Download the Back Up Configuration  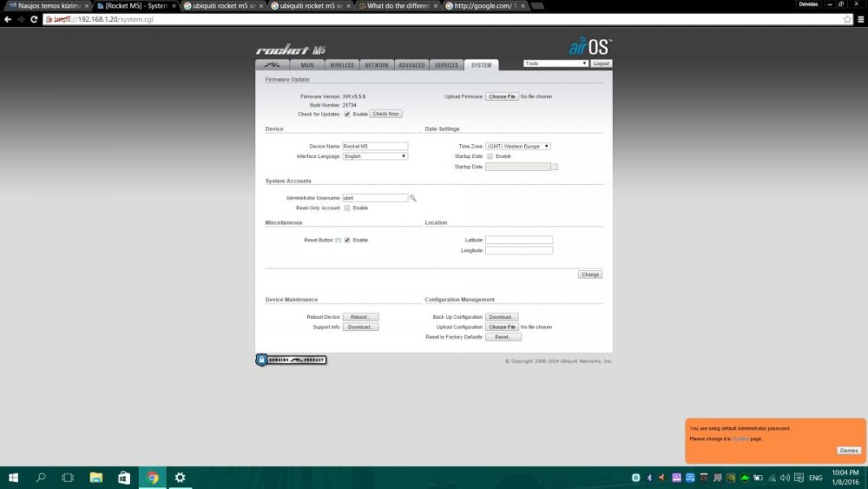pyautogui.click(x=502, y=317)
